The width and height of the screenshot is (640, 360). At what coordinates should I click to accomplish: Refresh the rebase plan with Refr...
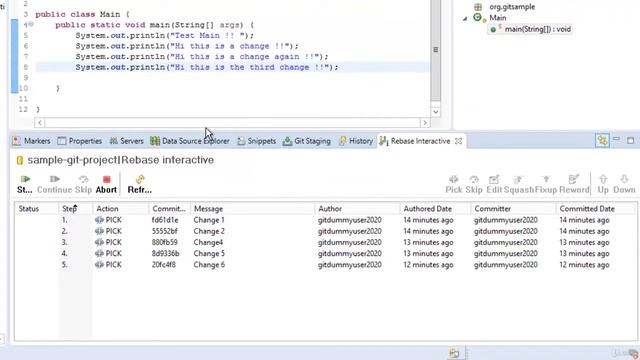[140, 184]
